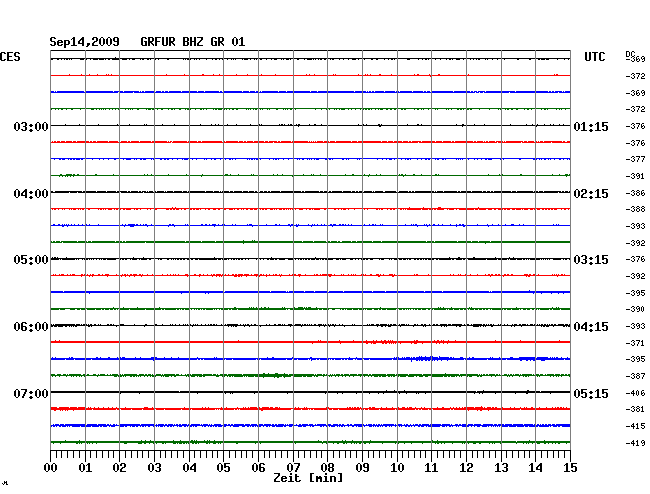Click x-axis minute tick label "07"

pos(293,468)
